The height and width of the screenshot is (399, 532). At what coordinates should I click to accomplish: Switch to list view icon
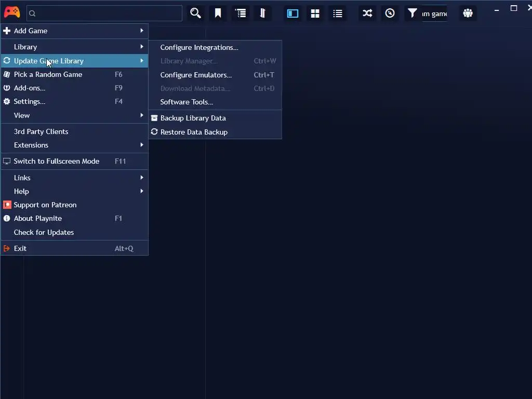click(338, 13)
